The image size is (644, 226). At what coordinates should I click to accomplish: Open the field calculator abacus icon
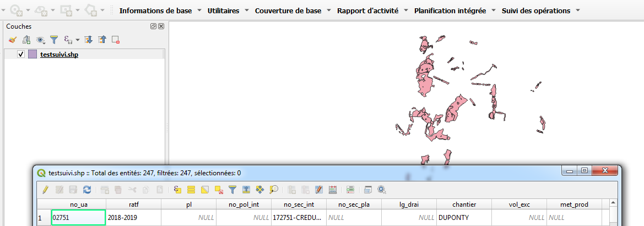(333, 190)
